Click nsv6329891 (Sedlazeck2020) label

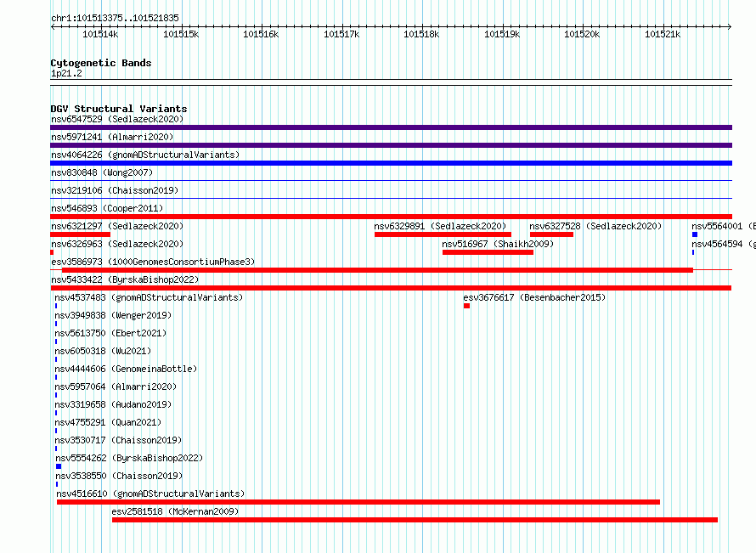(x=440, y=226)
